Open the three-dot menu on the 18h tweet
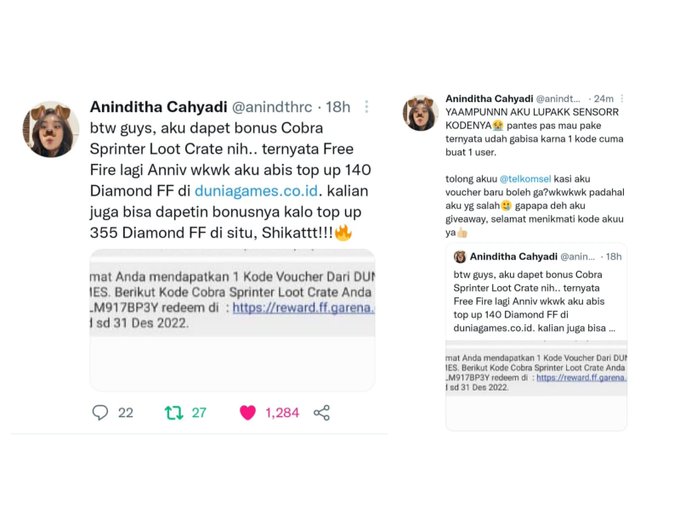Screen dimensions: 680x507 click(367, 107)
